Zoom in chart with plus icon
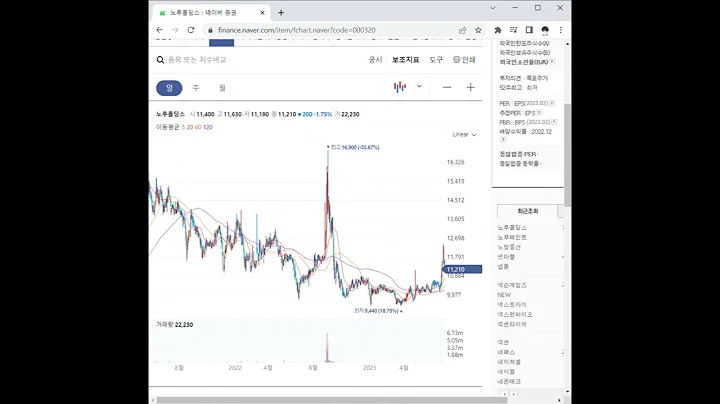The height and width of the screenshot is (404, 720). [471, 87]
